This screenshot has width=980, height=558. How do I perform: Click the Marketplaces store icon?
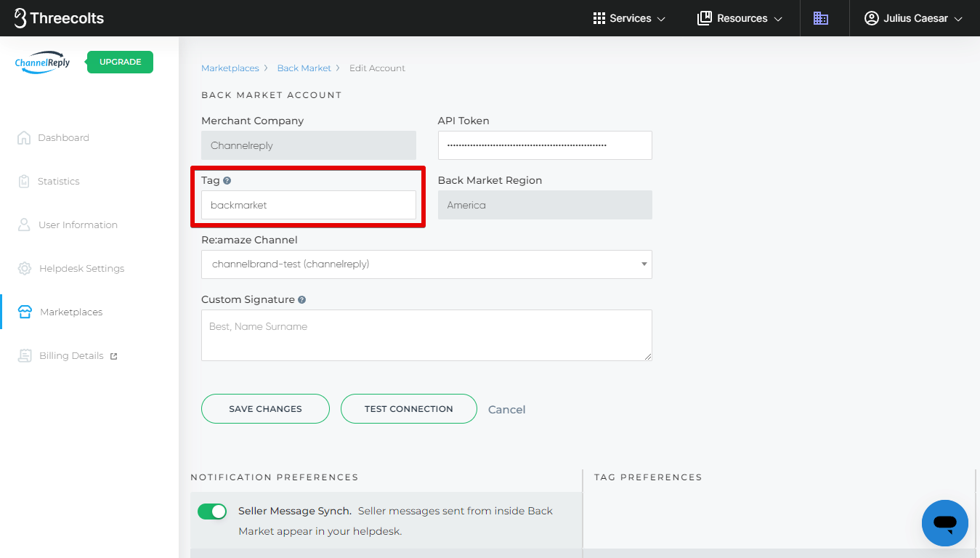(x=25, y=312)
